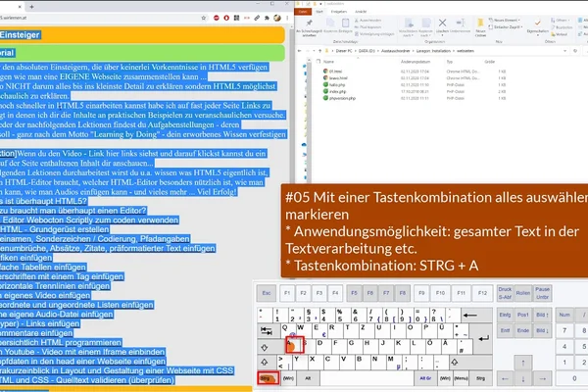
Task: Click the Esc key on the keyboard image
Action: [267, 293]
